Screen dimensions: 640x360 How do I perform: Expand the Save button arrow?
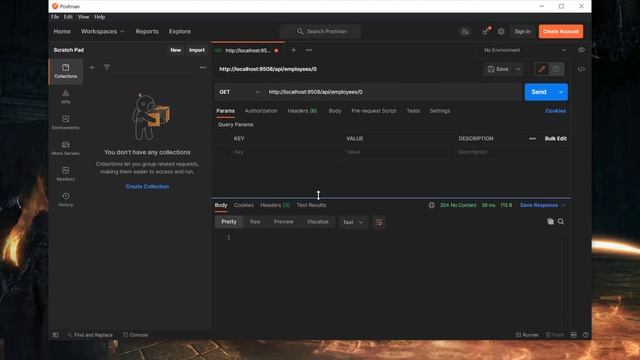(518, 69)
